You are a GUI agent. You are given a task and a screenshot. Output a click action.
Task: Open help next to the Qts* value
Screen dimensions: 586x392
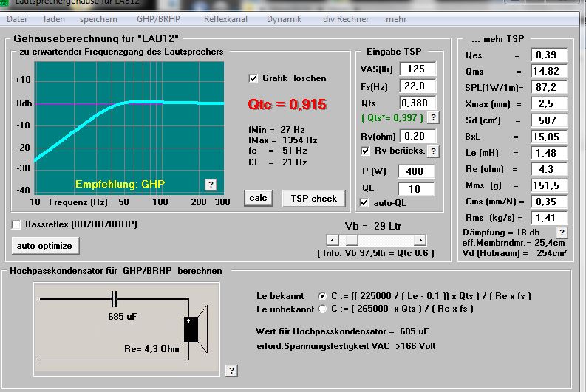pos(434,117)
